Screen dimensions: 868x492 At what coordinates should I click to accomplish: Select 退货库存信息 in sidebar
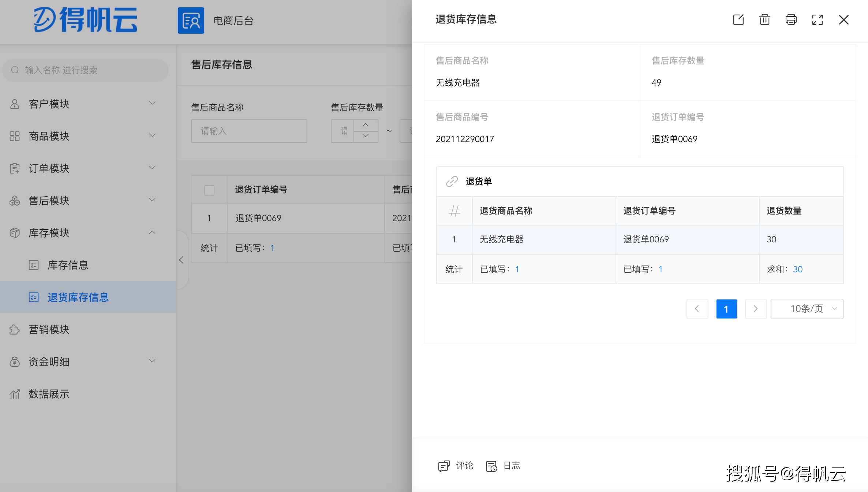point(78,297)
